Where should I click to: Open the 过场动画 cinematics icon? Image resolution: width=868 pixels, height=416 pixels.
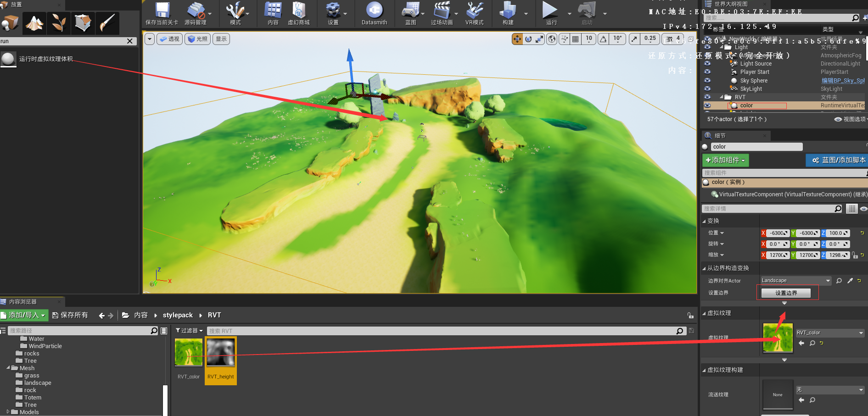tap(442, 13)
